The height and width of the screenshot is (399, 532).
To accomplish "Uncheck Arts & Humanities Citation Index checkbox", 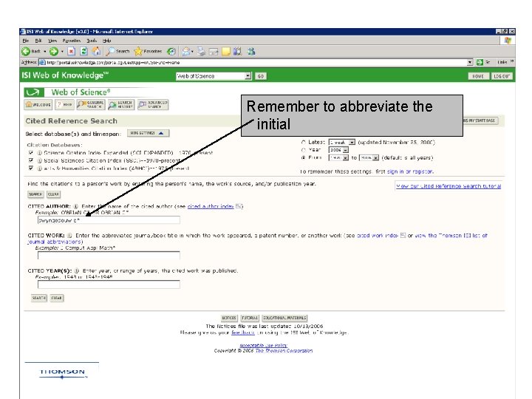I will click(x=31, y=168).
